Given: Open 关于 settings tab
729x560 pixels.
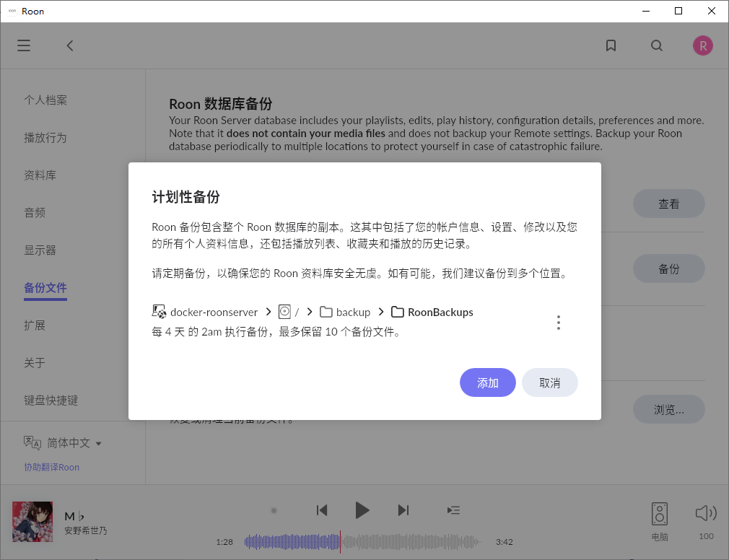Looking at the screenshot, I should pos(35,363).
